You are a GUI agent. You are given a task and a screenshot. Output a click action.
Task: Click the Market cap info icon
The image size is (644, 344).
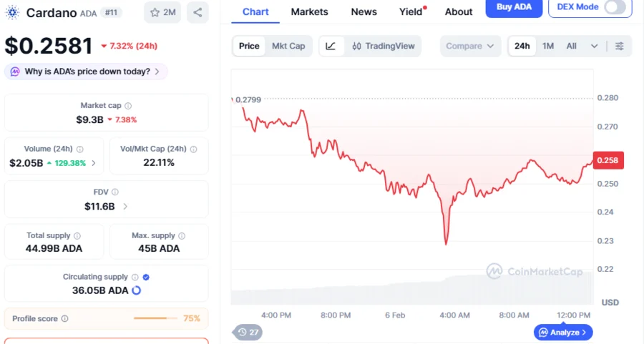point(128,106)
